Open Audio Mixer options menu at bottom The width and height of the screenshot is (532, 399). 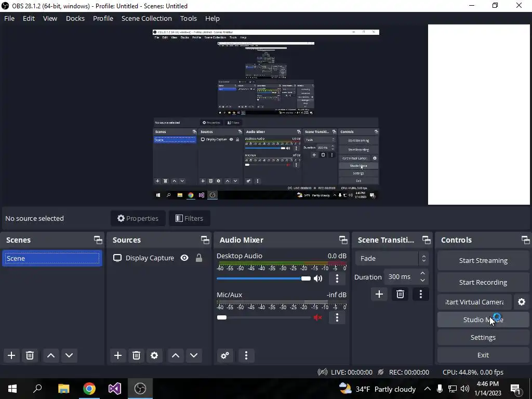[x=246, y=355]
